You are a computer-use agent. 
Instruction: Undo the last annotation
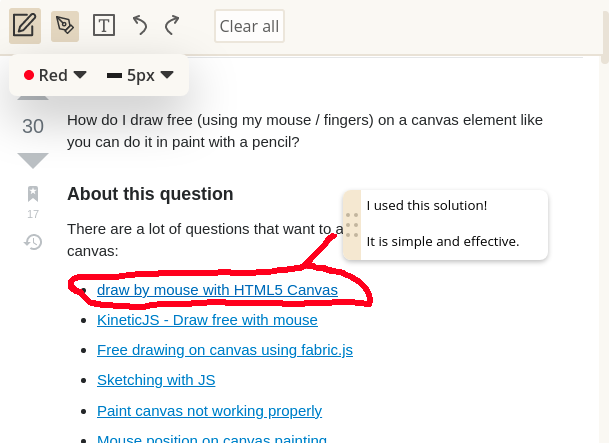[x=140, y=26]
